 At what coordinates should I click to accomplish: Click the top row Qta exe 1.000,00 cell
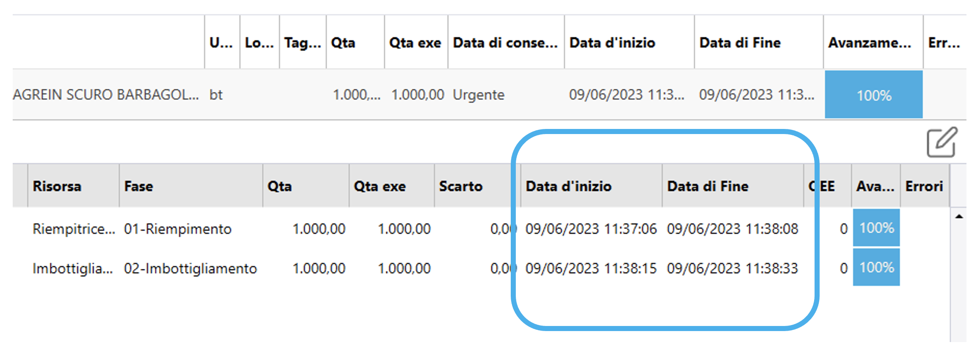point(418,95)
